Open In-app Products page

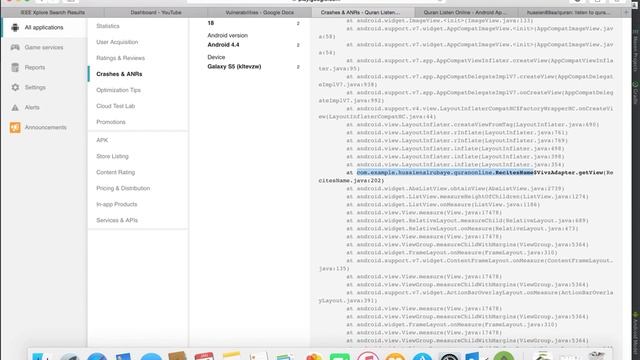click(x=117, y=204)
